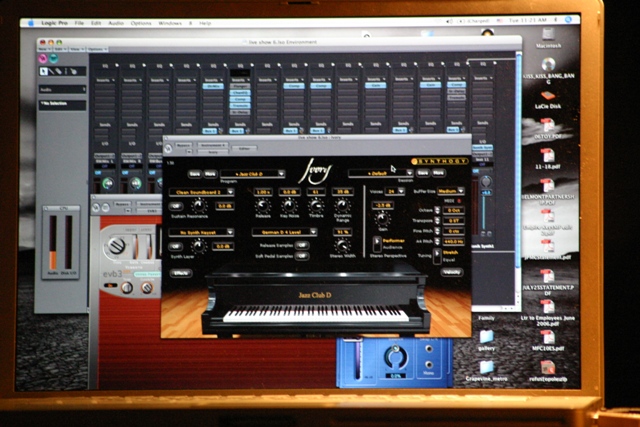Click the piano keyboard keys
The width and height of the screenshot is (640, 427).
[x=315, y=313]
